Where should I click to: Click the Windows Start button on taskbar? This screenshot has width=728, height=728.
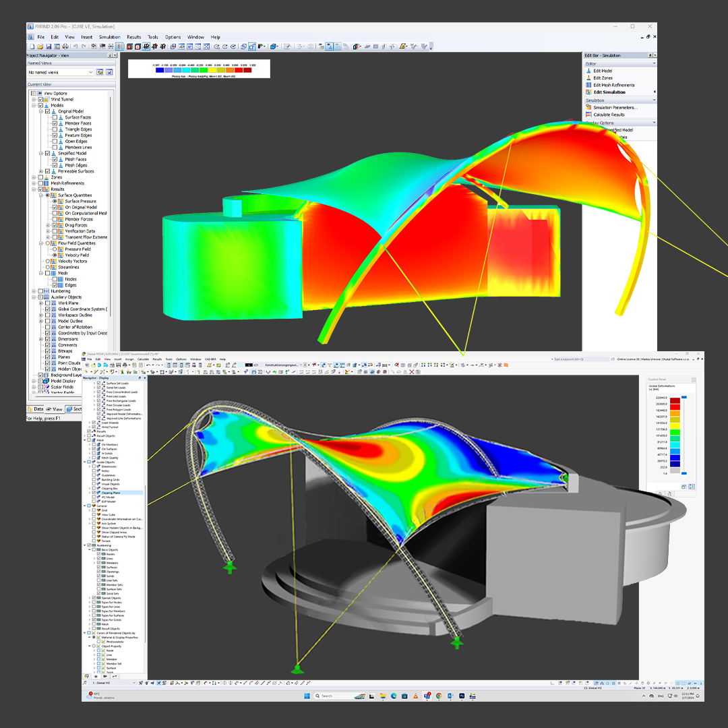[307, 696]
